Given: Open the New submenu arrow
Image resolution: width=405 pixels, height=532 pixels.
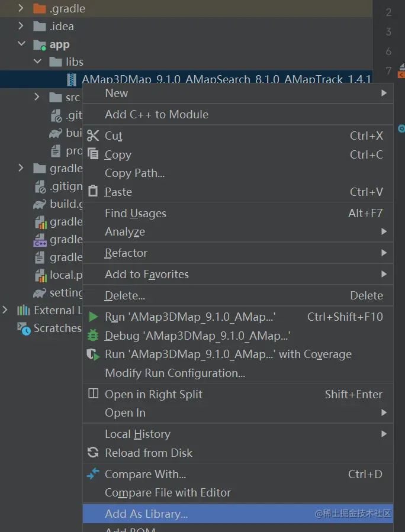Looking at the screenshot, I should [384, 93].
